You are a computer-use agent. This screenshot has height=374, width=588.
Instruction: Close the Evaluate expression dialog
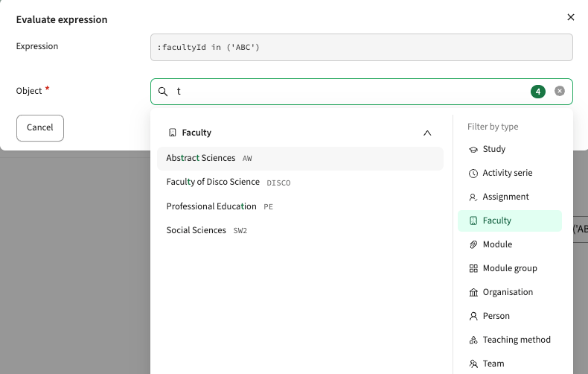click(x=571, y=17)
